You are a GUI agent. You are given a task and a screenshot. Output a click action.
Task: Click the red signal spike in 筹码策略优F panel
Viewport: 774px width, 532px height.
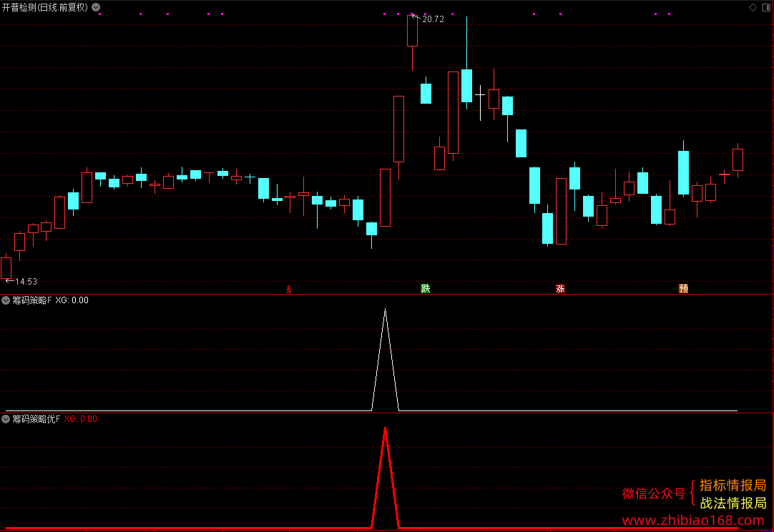[x=385, y=478]
